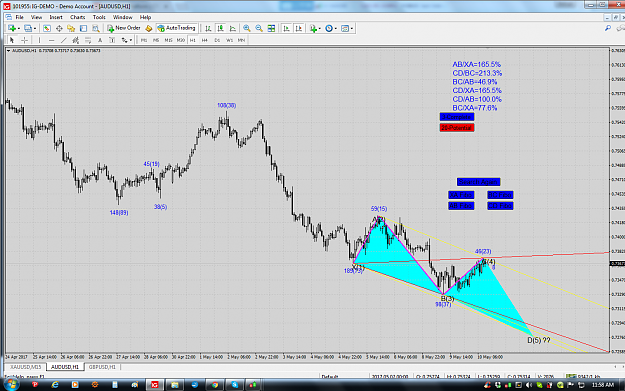Open the periodicity clock icon
The height and width of the screenshot is (391, 625).
pos(328,28)
